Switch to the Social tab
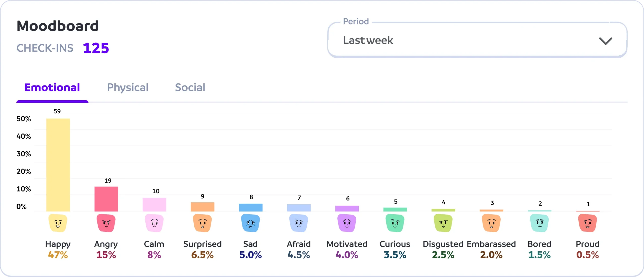644x277 pixels. click(190, 87)
